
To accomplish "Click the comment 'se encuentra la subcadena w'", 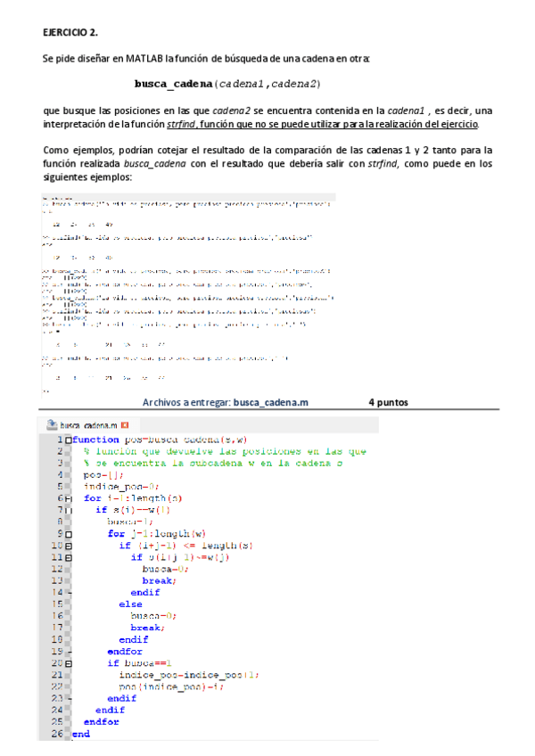I will click(213, 464).
